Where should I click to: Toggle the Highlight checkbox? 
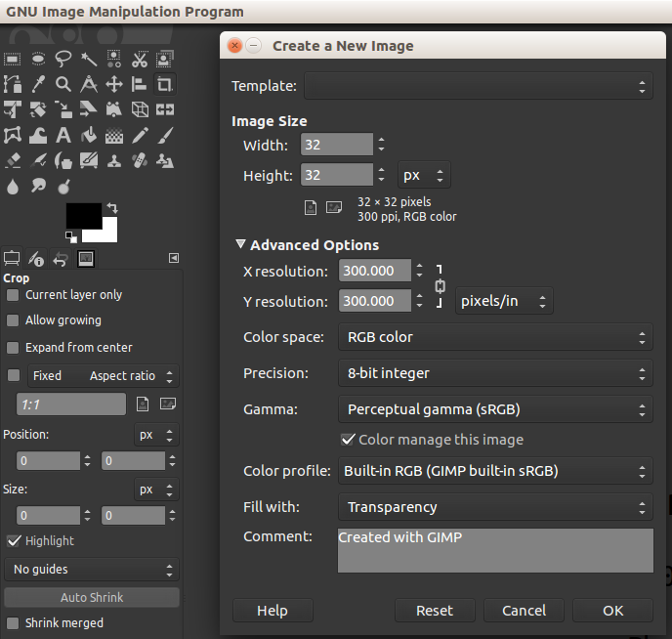click(x=14, y=541)
